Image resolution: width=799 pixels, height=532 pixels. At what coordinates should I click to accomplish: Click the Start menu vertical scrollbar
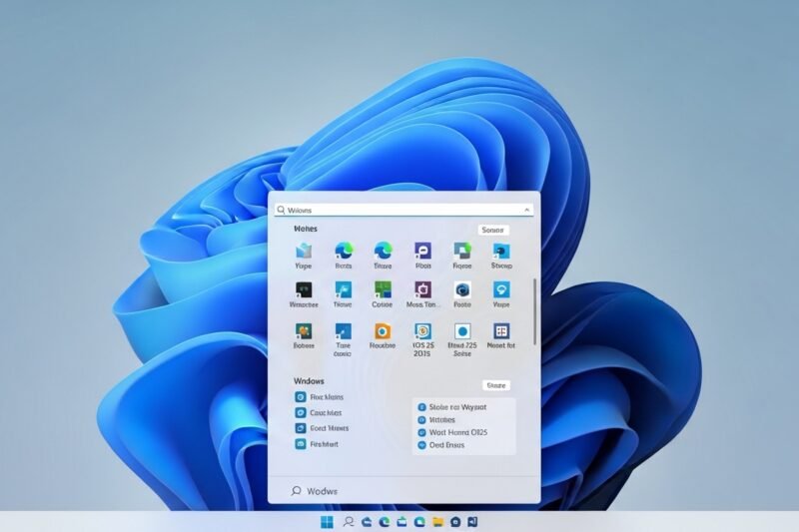535,311
